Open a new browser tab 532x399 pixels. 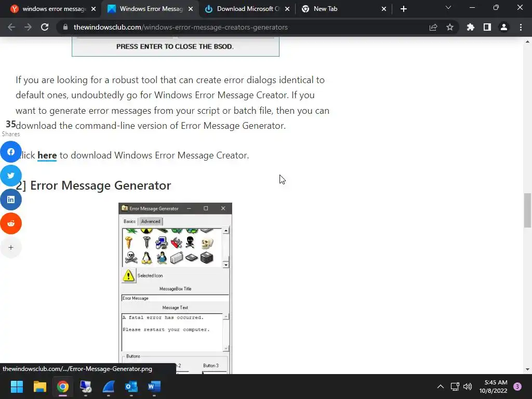(x=403, y=9)
